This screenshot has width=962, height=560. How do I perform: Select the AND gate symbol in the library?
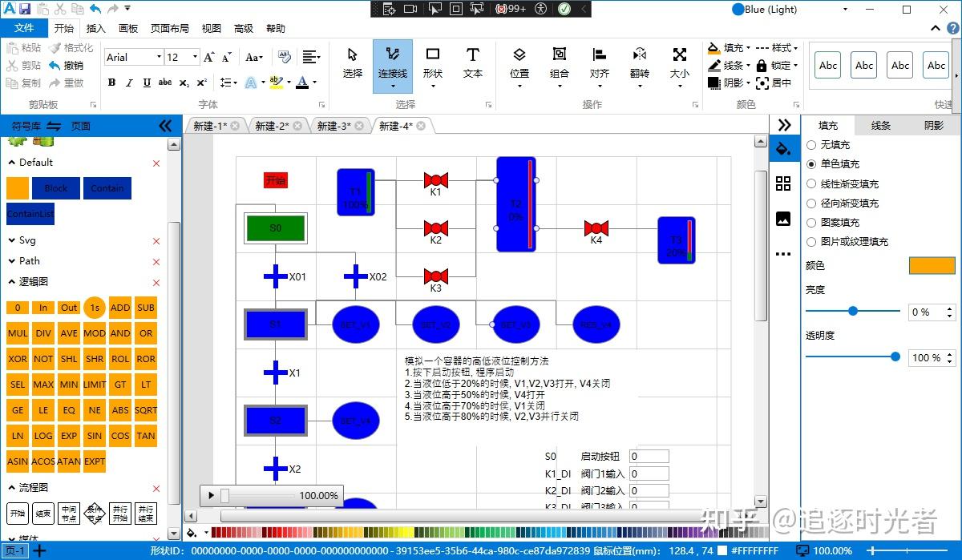click(x=119, y=332)
